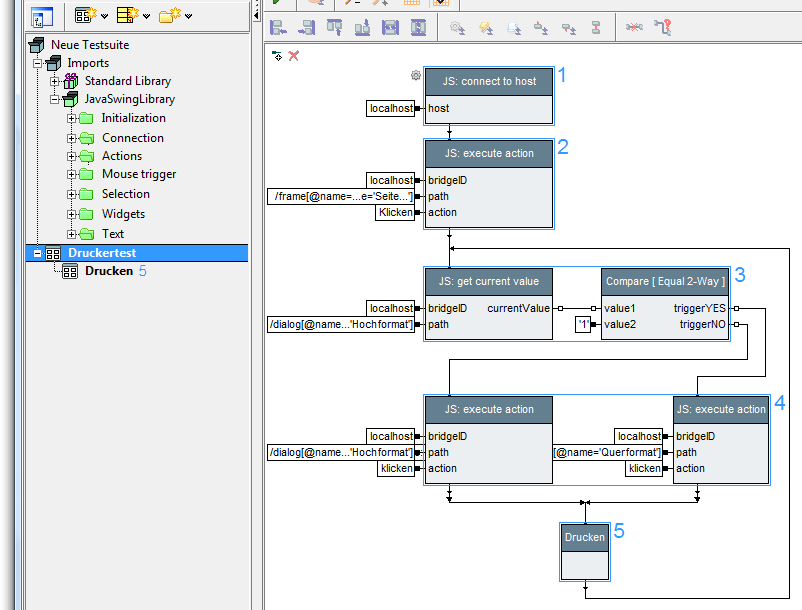Viewport: 802px width, 610px height.
Task: Click the align bottom toolbar icon
Action: pos(362,28)
